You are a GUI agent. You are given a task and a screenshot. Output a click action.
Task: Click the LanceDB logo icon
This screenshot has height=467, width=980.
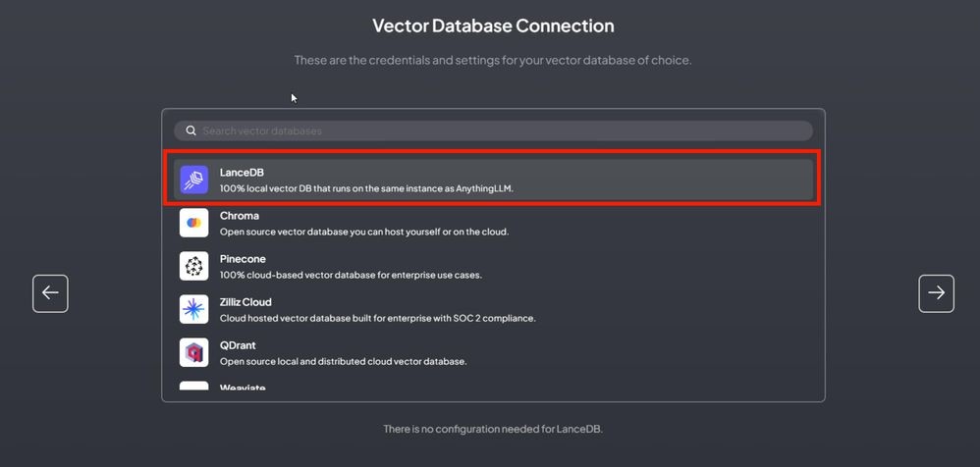pyautogui.click(x=193, y=180)
